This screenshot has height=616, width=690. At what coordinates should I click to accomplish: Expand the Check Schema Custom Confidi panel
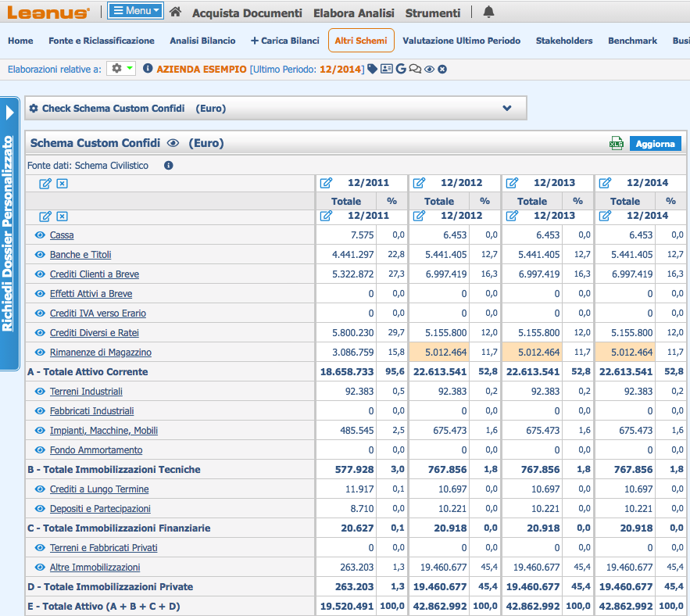pos(506,109)
